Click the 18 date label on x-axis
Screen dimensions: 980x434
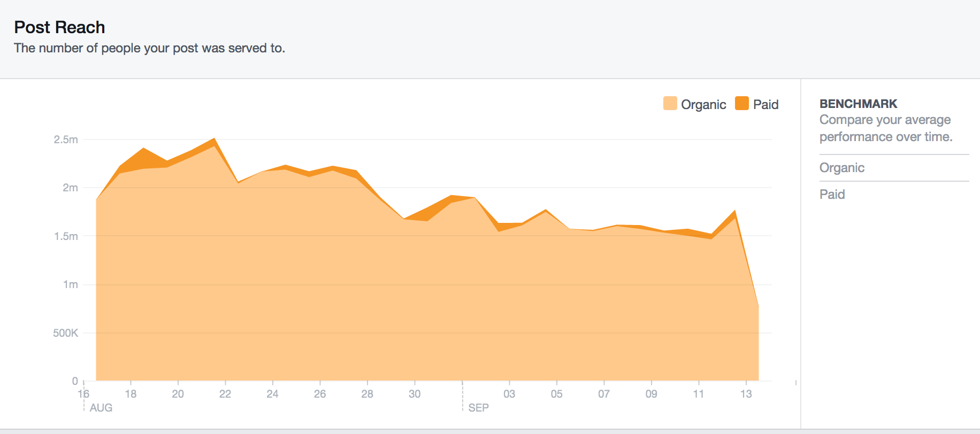131,394
